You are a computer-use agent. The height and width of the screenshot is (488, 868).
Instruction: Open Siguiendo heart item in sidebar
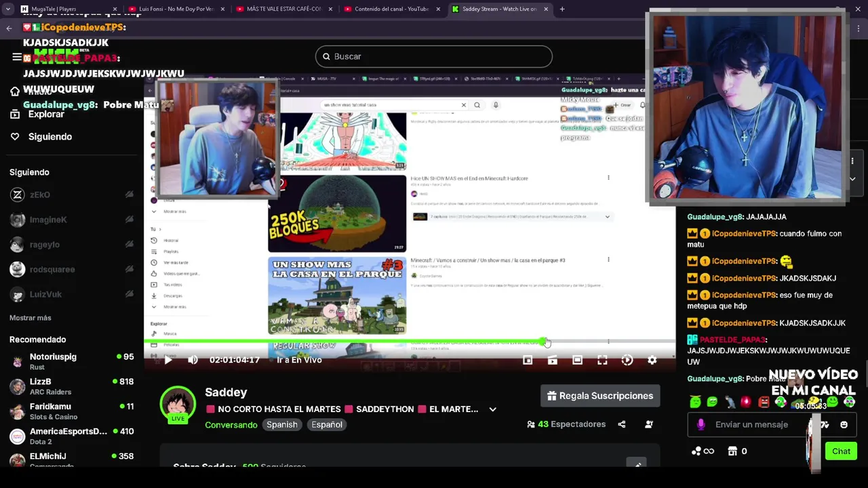[x=41, y=136]
